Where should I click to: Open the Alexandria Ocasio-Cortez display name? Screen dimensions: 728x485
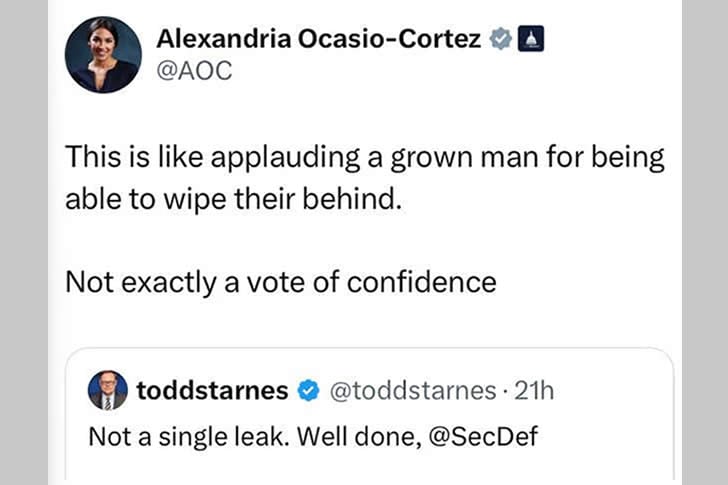tap(319, 40)
